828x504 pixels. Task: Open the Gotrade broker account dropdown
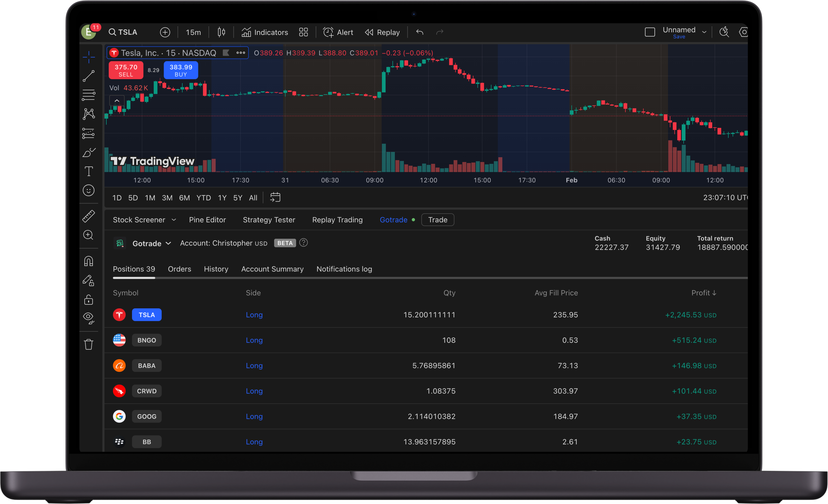pos(152,243)
